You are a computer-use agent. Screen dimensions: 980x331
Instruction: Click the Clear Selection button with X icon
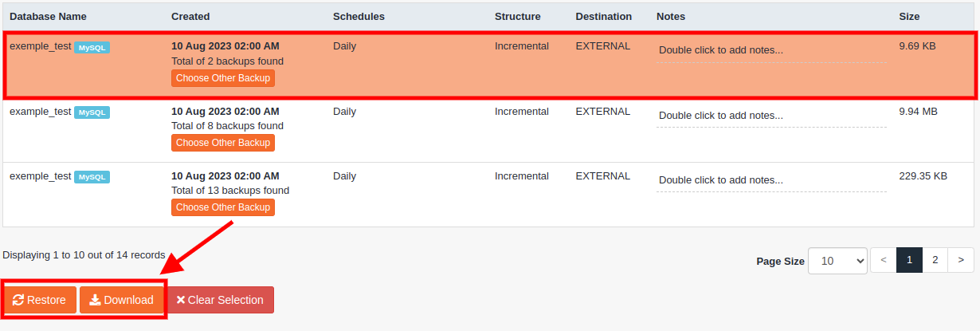click(x=220, y=300)
